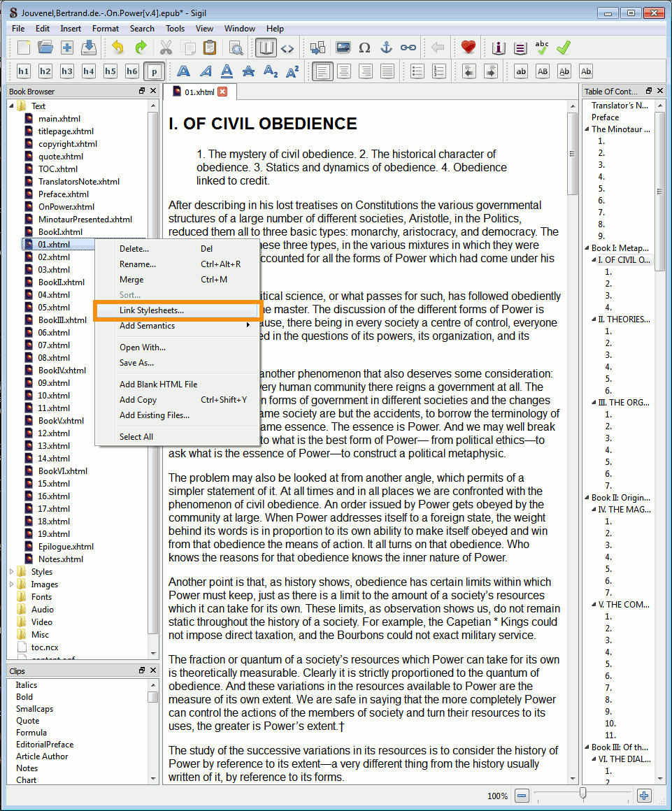Insert a bulleted list icon
The image size is (672, 811).
tap(417, 71)
